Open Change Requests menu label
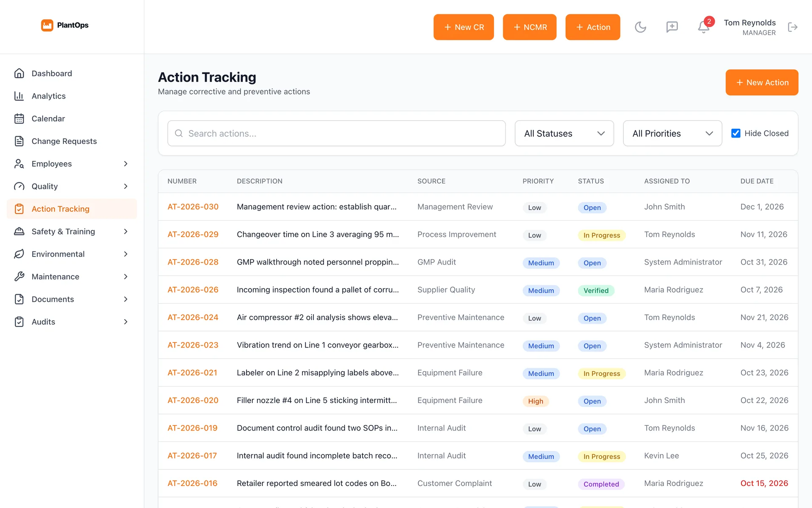This screenshot has width=812, height=508. click(x=64, y=141)
